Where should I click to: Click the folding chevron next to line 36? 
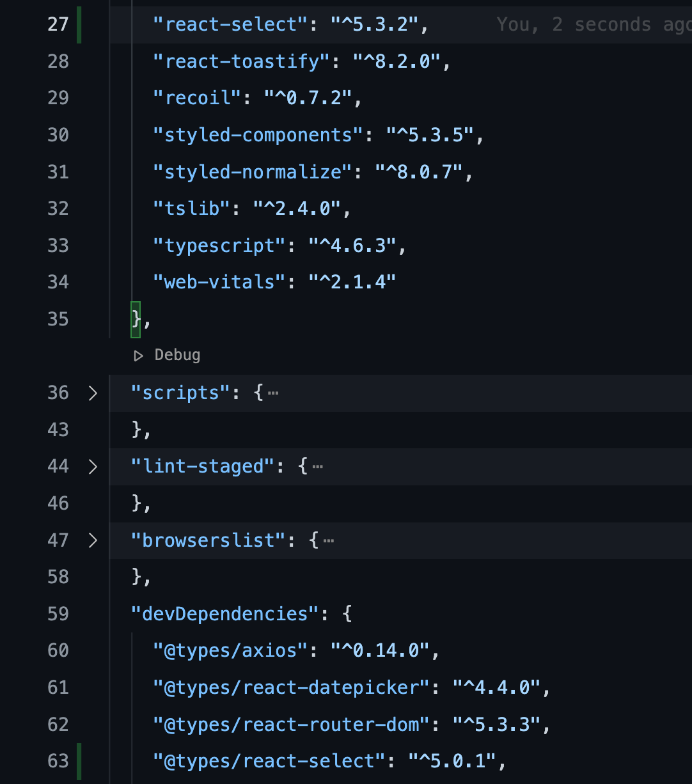(x=93, y=393)
